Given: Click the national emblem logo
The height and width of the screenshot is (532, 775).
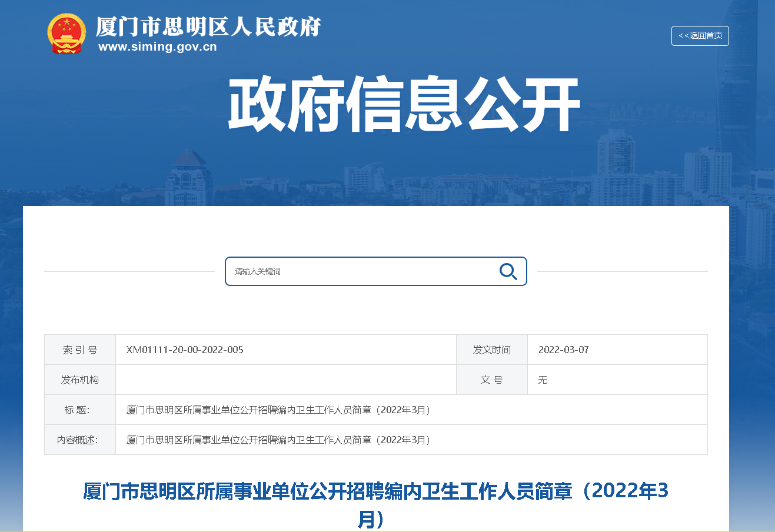Looking at the screenshot, I should tap(66, 34).
